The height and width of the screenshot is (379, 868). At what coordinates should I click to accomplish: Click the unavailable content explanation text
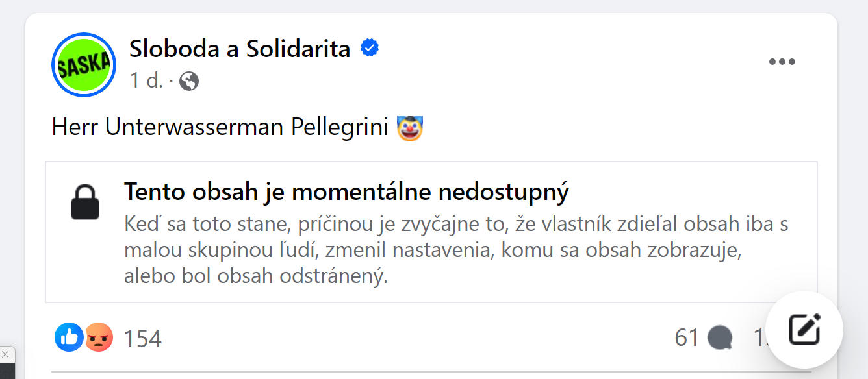point(455,251)
